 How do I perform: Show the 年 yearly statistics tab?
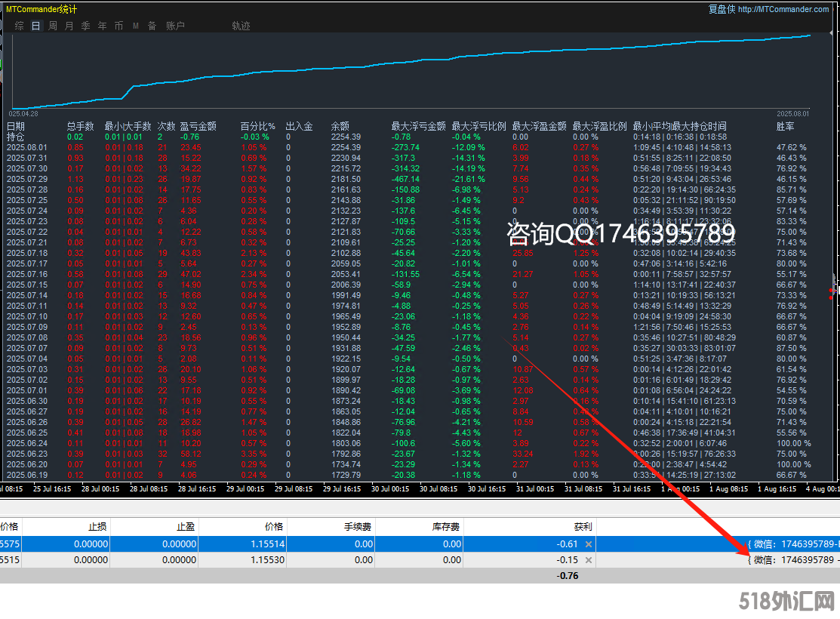[x=102, y=26]
